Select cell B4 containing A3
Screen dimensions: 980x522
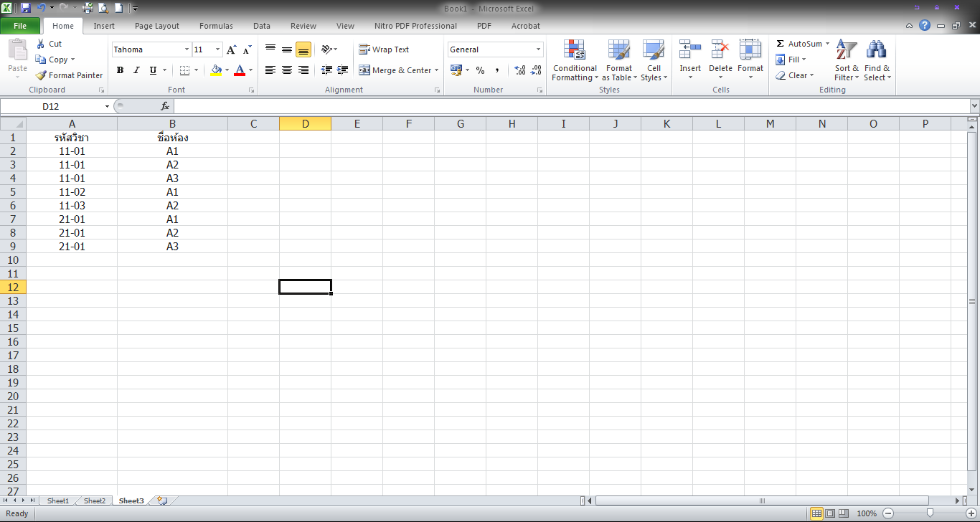click(172, 179)
